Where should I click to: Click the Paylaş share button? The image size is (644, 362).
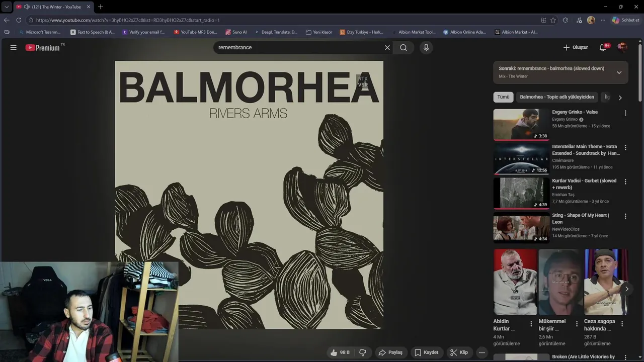[390, 352]
